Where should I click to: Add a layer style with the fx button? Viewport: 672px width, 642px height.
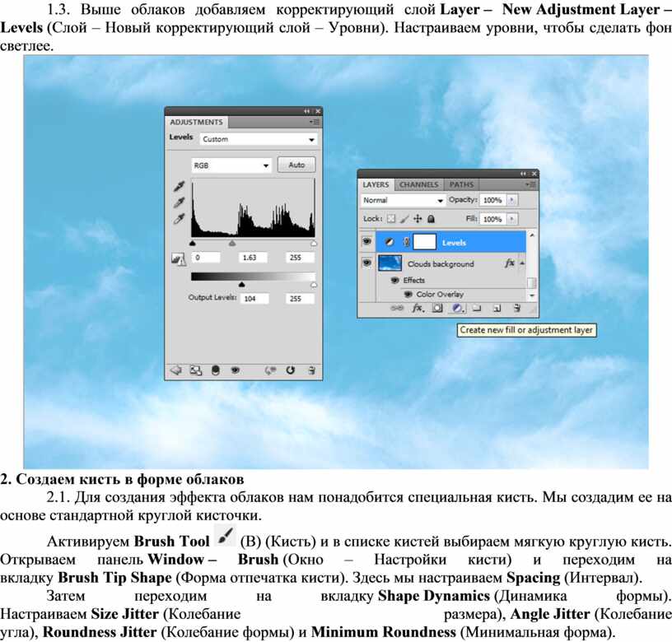point(418,308)
